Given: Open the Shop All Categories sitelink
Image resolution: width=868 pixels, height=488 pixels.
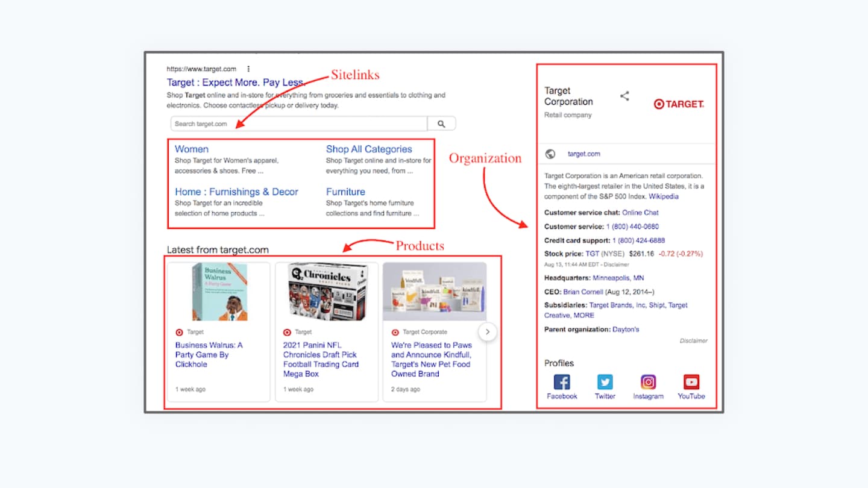Looking at the screenshot, I should click(x=369, y=149).
